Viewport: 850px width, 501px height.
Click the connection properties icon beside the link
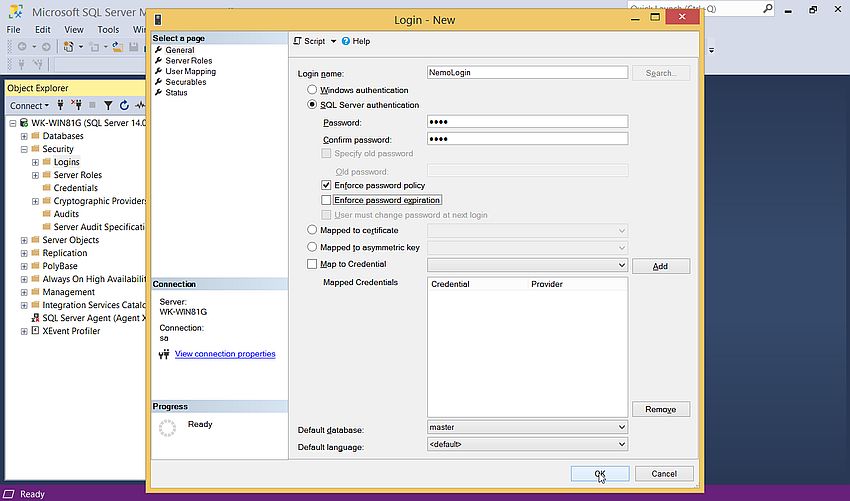pyautogui.click(x=164, y=355)
